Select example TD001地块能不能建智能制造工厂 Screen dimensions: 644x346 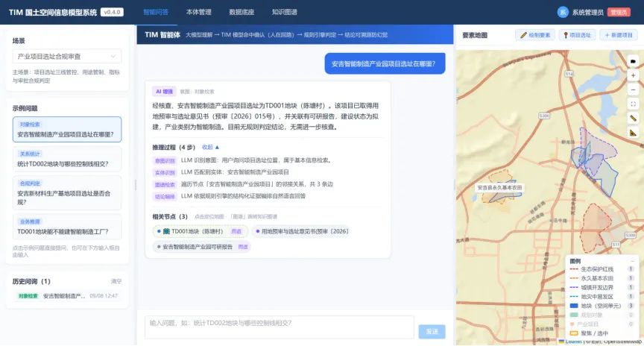pyautogui.click(x=67, y=227)
